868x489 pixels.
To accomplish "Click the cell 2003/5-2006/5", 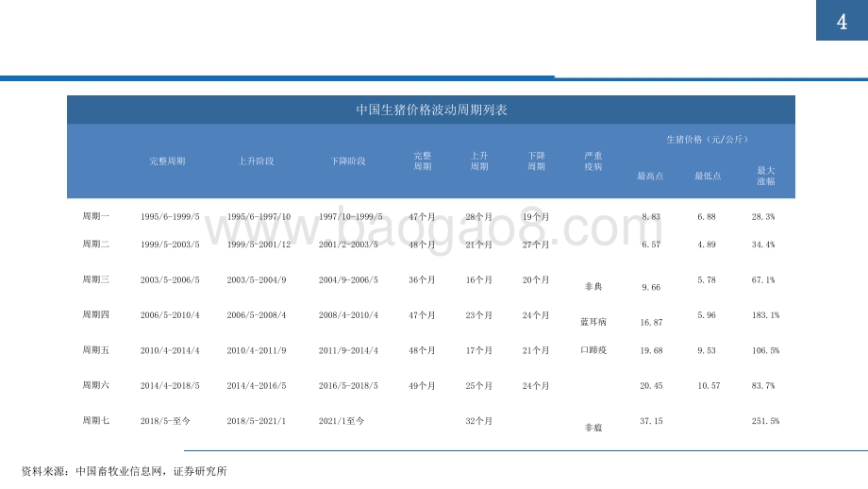I will pos(170,279).
